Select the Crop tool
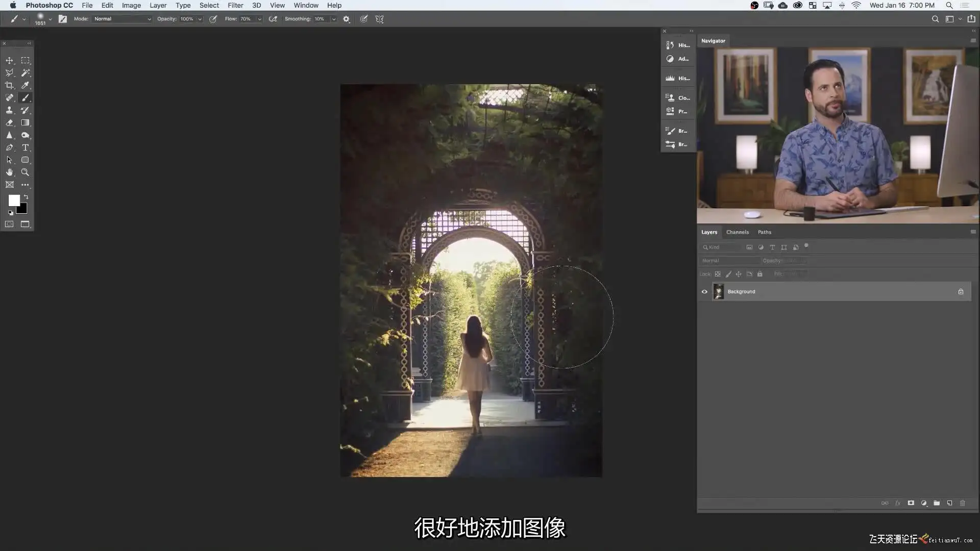Image resolution: width=980 pixels, height=551 pixels. 9,85
